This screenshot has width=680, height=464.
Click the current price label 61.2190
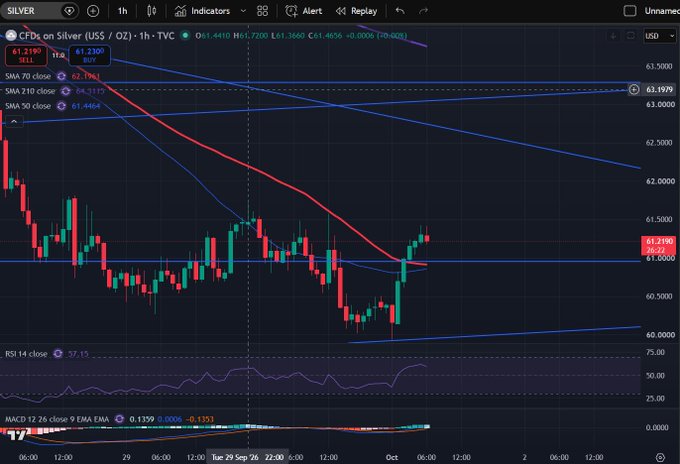[x=659, y=245]
